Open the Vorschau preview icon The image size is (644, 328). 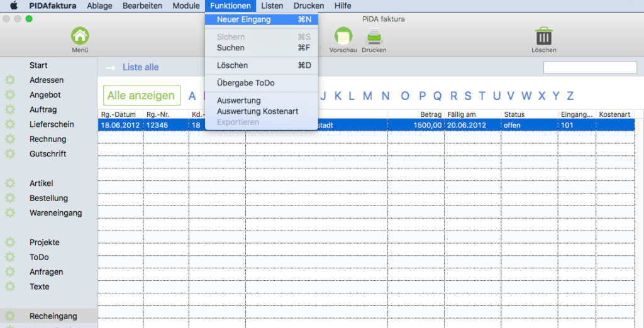(343, 36)
